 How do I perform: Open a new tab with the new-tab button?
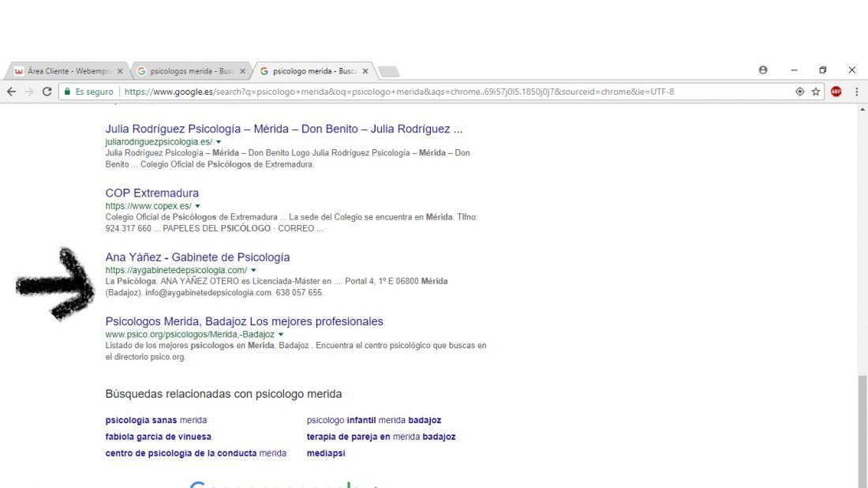[x=388, y=71]
